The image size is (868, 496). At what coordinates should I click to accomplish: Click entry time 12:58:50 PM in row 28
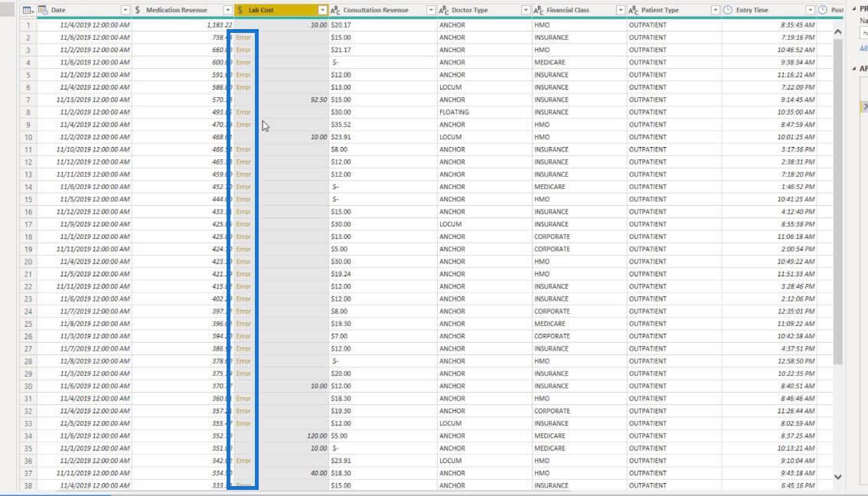click(x=796, y=361)
